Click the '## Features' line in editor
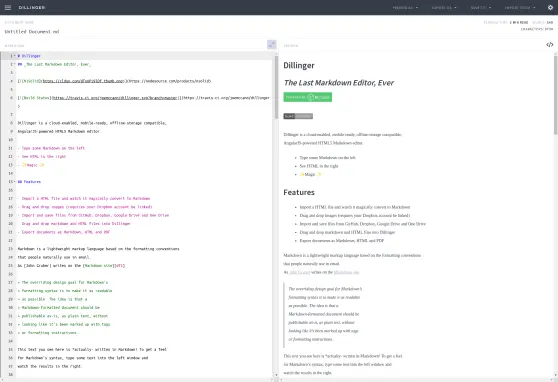Image resolution: width=558 pixels, height=382 pixels. point(29,182)
